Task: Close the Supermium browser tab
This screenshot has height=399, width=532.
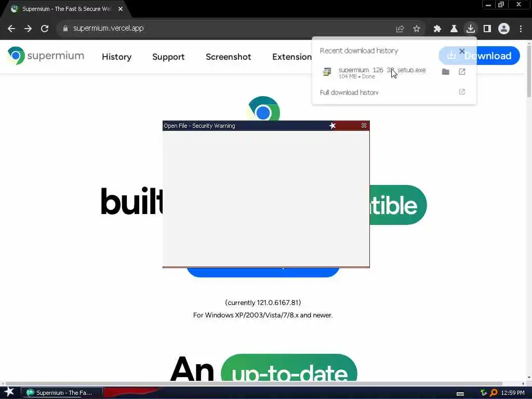Action: (x=121, y=9)
